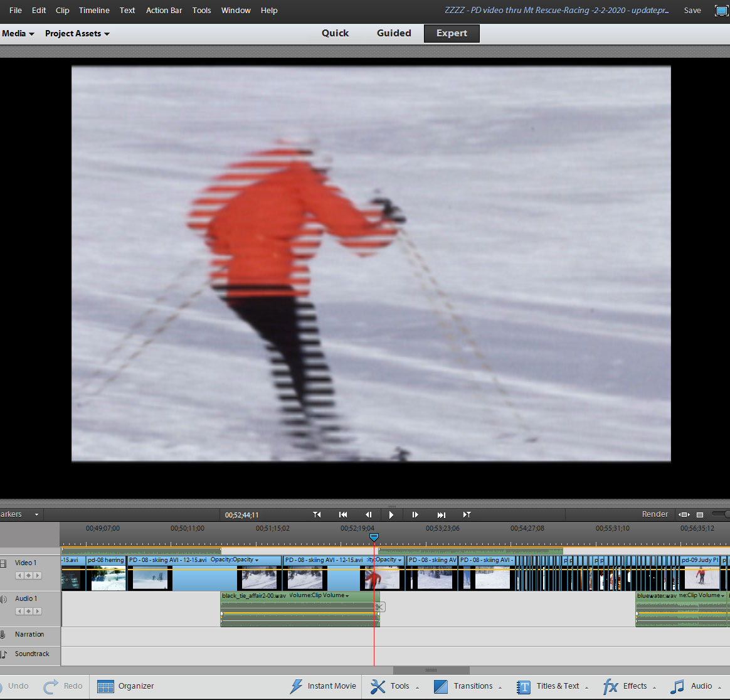This screenshot has height=700, width=730.
Task: Mute the Audio 1 track speaker icon
Action: (3, 598)
